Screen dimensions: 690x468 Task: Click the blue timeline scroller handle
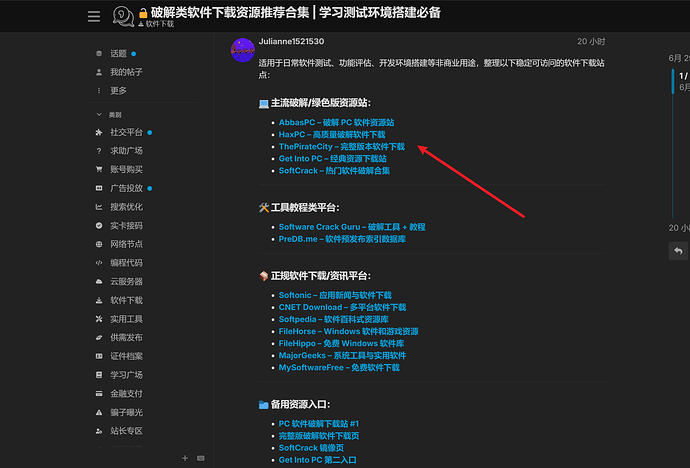pyautogui.click(x=673, y=81)
